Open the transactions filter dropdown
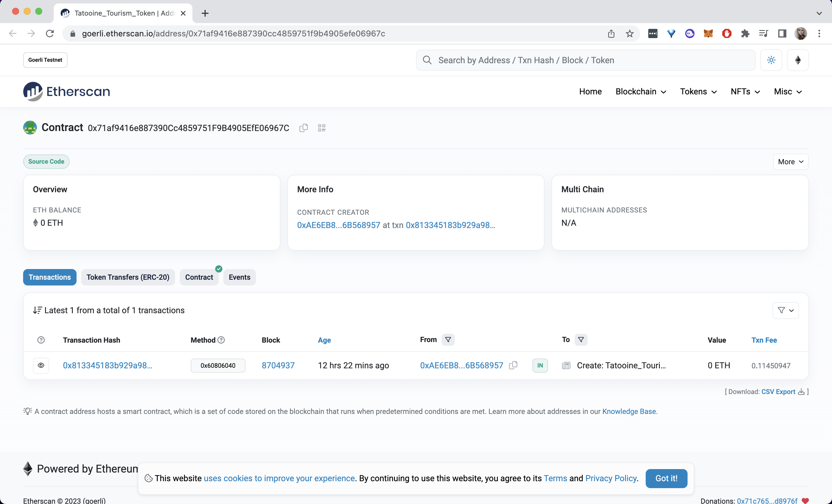Image resolution: width=832 pixels, height=504 pixels. 785,310
